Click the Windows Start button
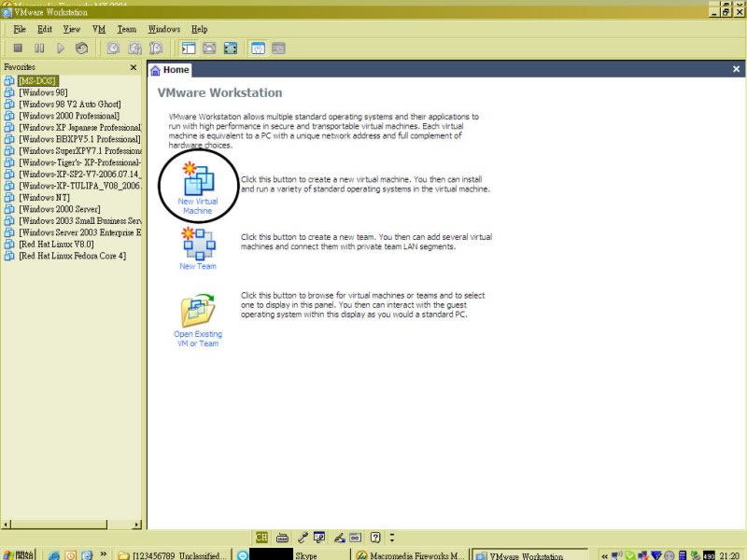Viewport: 747px width, 560px height. point(18,555)
